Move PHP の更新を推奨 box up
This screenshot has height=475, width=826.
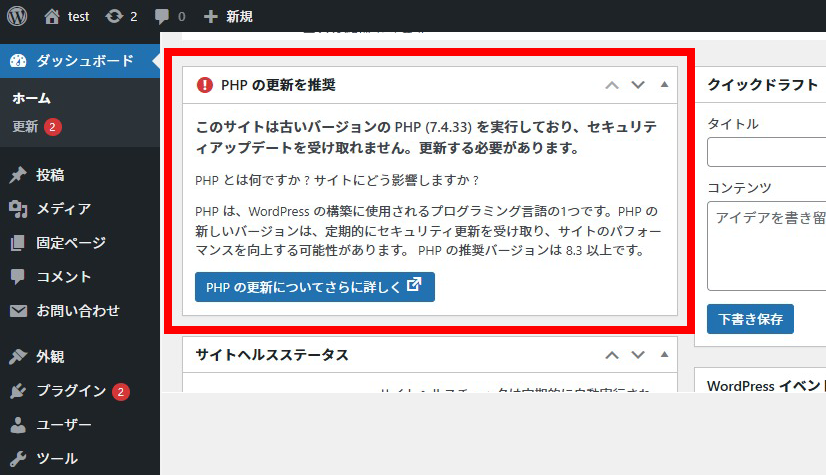[612, 85]
